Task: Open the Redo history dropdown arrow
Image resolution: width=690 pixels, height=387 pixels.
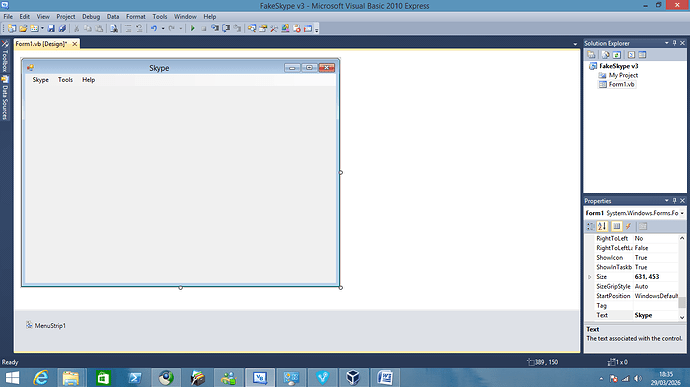Action: pyautogui.click(x=180, y=29)
